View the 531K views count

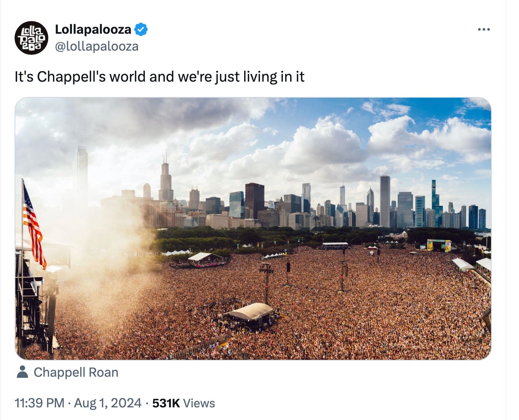(166, 403)
